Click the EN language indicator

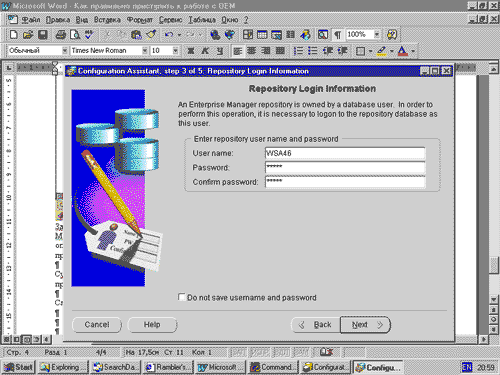click(x=467, y=367)
